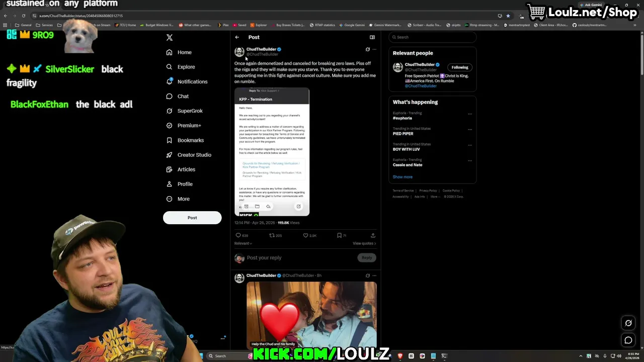The image size is (644, 362).
Task: Open the Brave browser taskbar icon
Action: click(x=400, y=356)
